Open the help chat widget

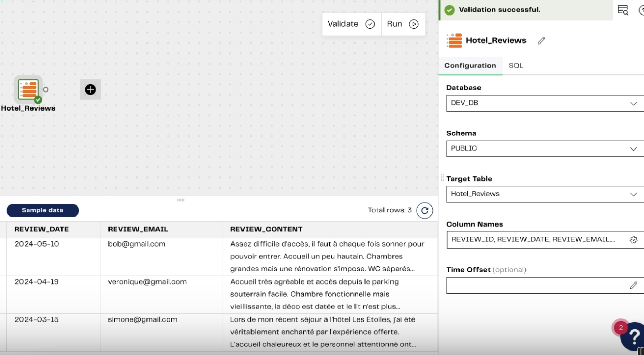[x=633, y=336]
